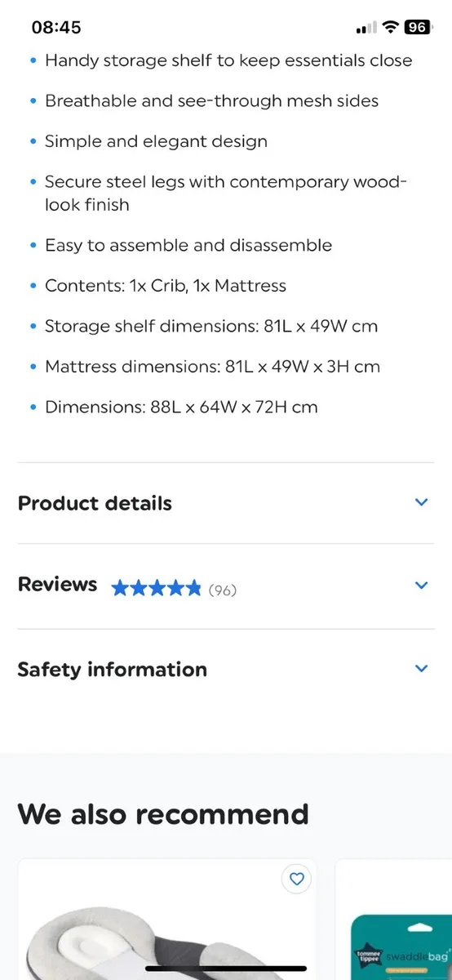Viewport: 452px width, 980px height.
Task: Expand Safety information chevron
Action: [x=421, y=668]
